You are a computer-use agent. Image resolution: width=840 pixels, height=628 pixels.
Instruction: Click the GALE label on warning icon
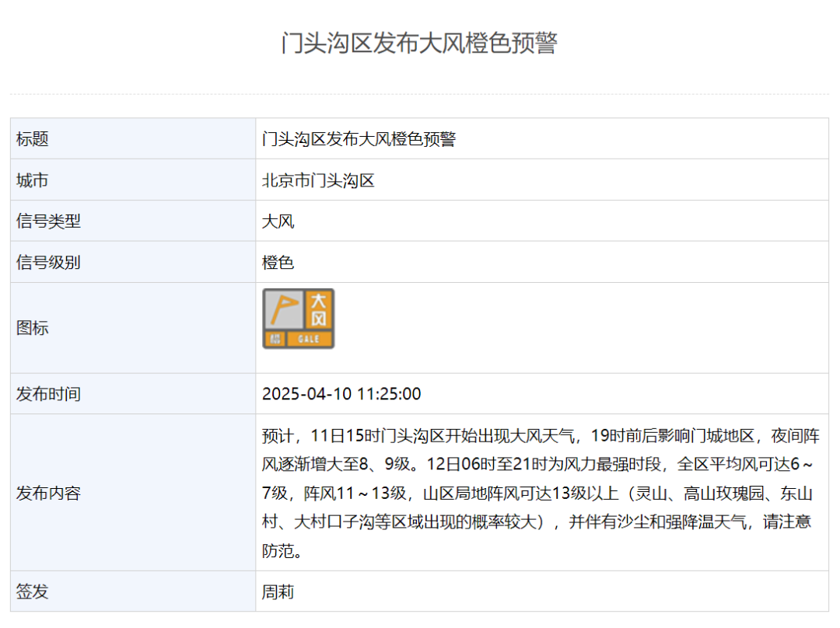click(x=310, y=340)
